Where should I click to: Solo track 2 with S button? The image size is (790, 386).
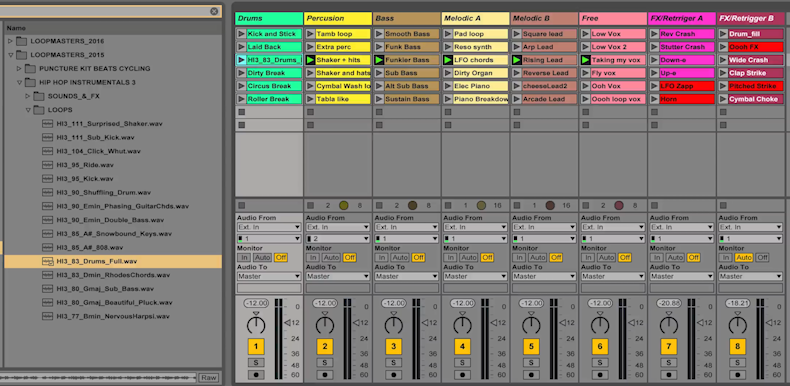point(325,363)
